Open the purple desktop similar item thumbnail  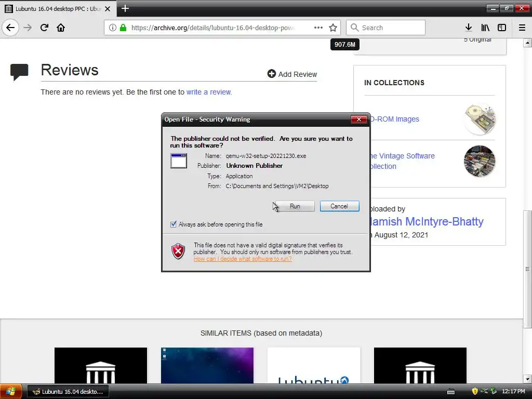207,365
